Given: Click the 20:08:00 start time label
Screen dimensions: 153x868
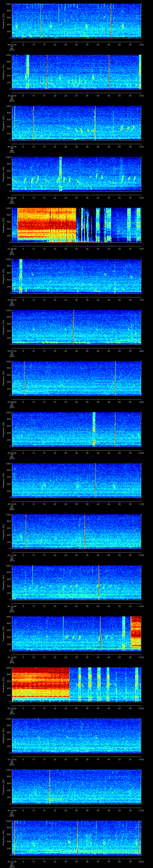Looking at the screenshot, I should pos(12,402).
